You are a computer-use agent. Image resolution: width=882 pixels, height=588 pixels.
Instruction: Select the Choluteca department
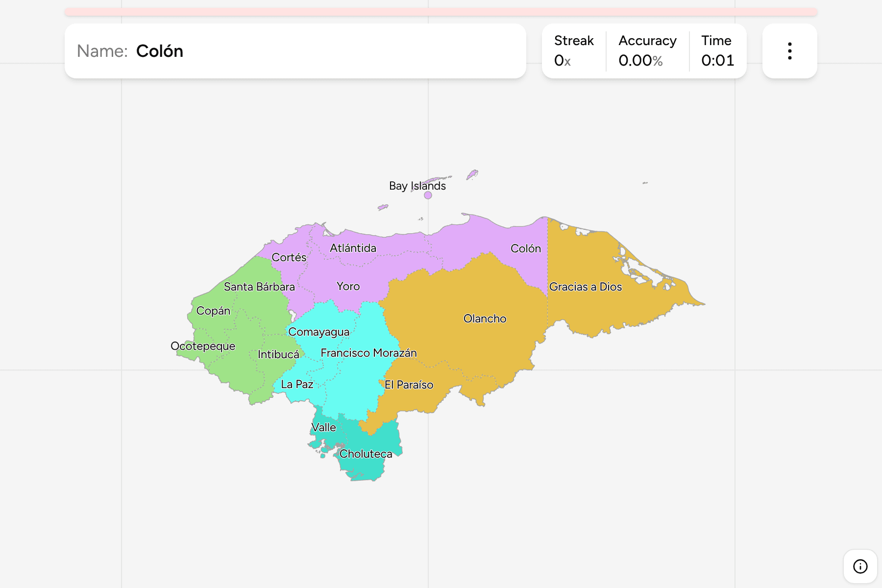tap(366, 454)
